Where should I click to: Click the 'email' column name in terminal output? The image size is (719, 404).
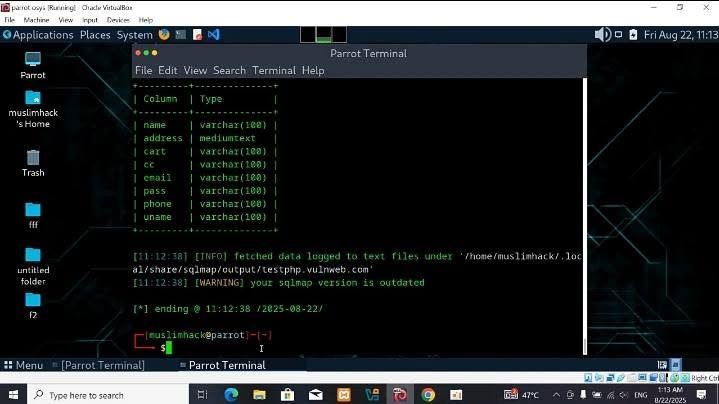coord(157,177)
